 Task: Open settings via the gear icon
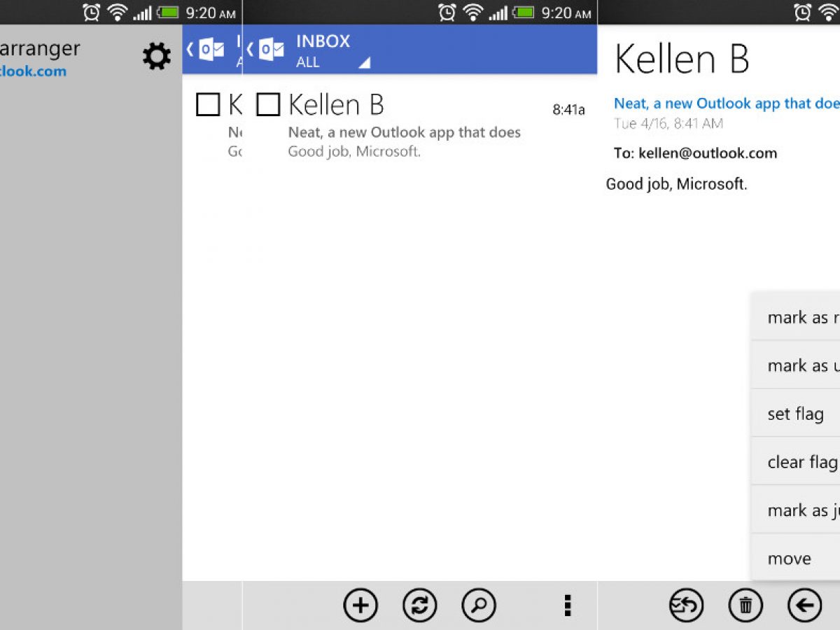pos(156,56)
